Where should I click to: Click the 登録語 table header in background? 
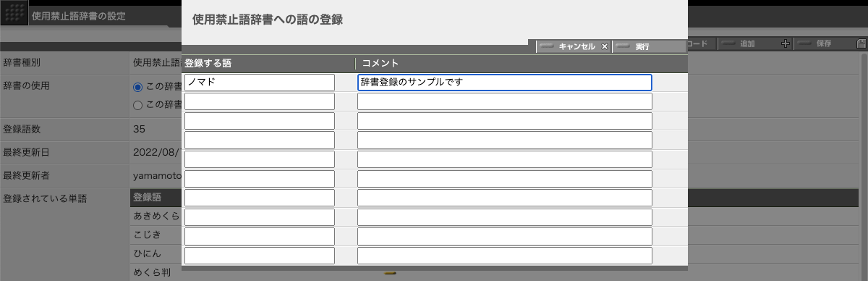(148, 197)
